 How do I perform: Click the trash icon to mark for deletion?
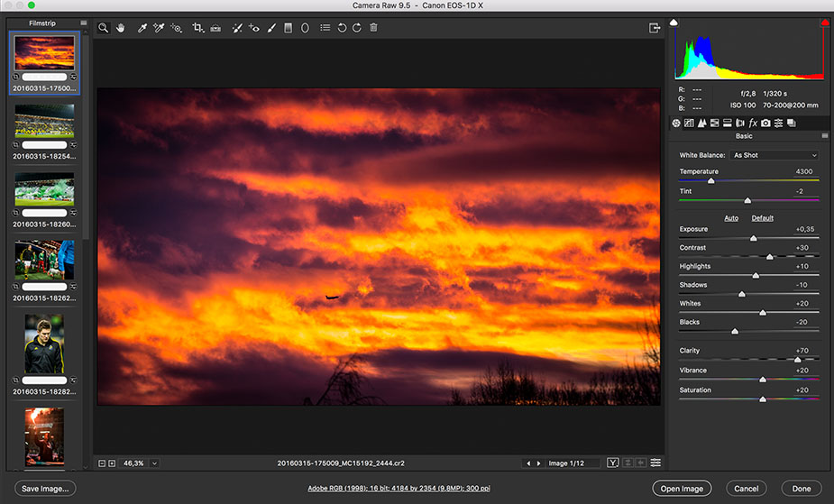(373, 29)
